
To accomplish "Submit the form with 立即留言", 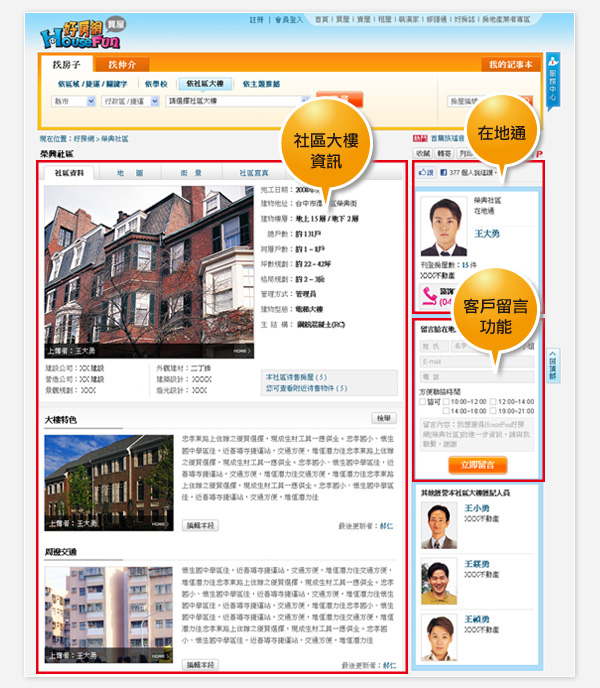I will pos(478,465).
